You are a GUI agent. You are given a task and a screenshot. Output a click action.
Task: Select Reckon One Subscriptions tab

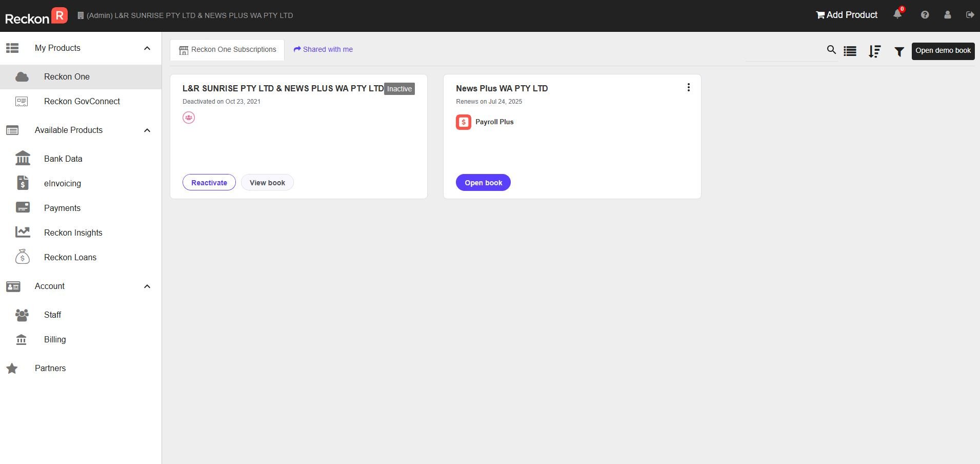point(227,50)
